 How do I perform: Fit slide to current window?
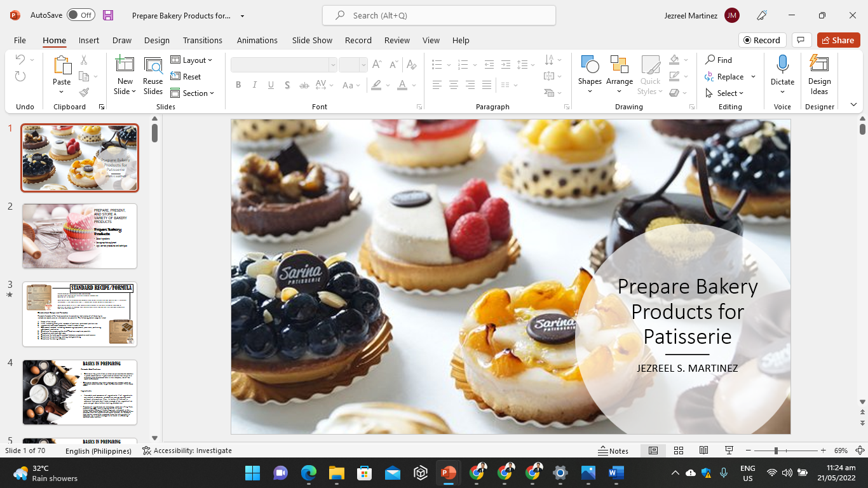861,451
